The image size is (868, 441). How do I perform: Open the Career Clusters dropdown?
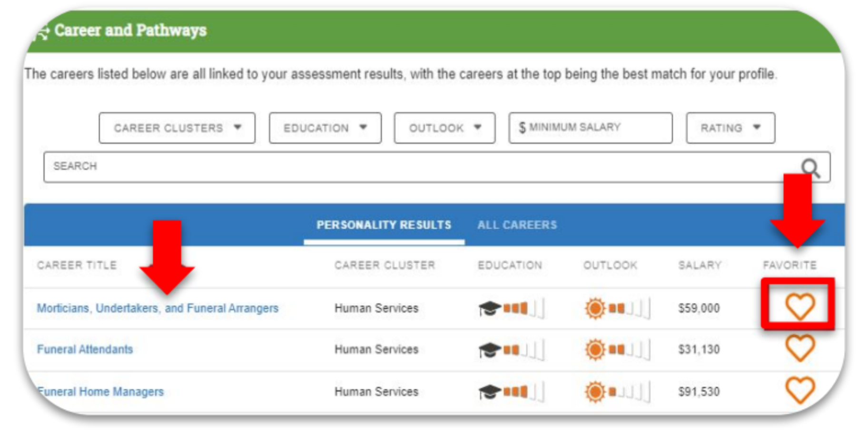177,128
